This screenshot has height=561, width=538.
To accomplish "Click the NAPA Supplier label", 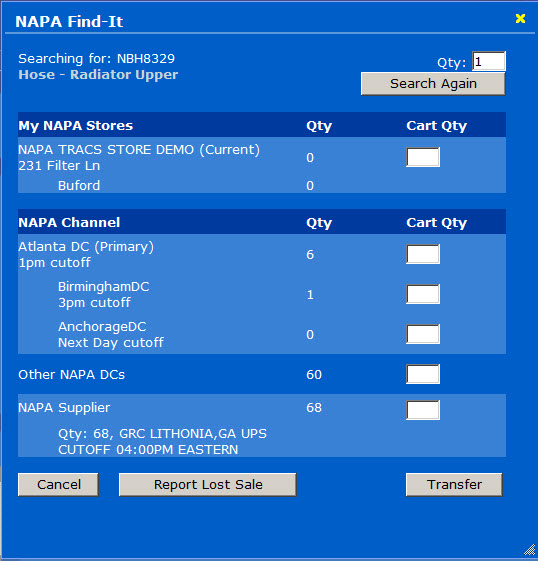I will click(64, 408).
